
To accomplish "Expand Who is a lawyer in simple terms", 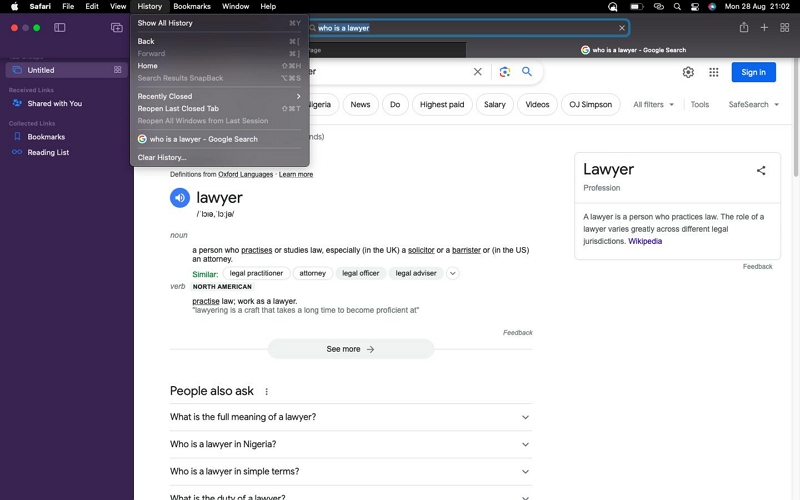I will 351,471.
